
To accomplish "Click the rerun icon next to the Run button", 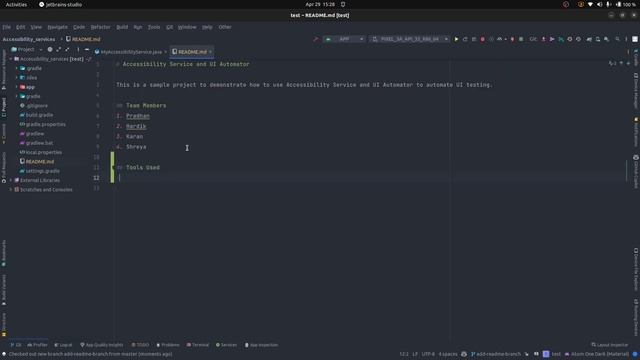I will 465,39.
